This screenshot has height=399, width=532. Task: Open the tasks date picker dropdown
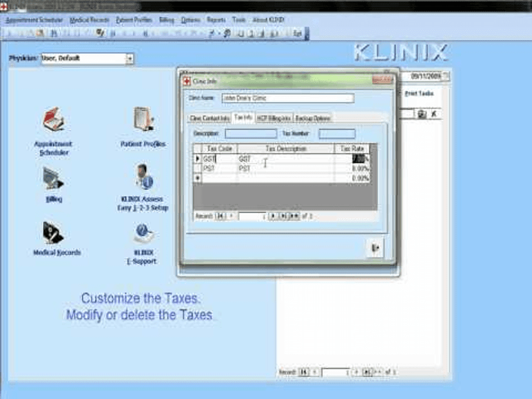(446, 76)
